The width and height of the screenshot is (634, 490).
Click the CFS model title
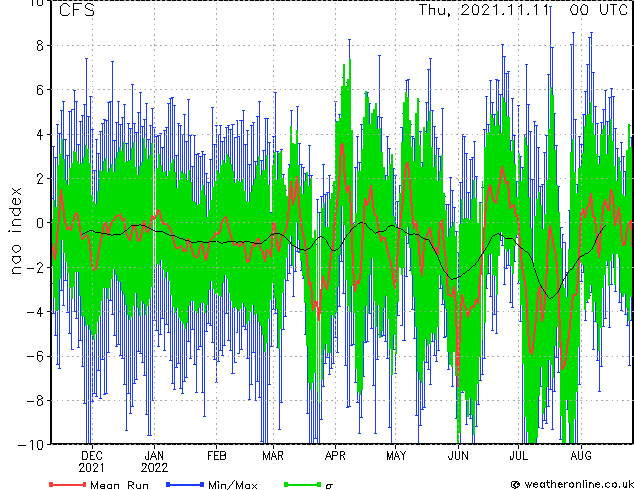click(x=77, y=10)
